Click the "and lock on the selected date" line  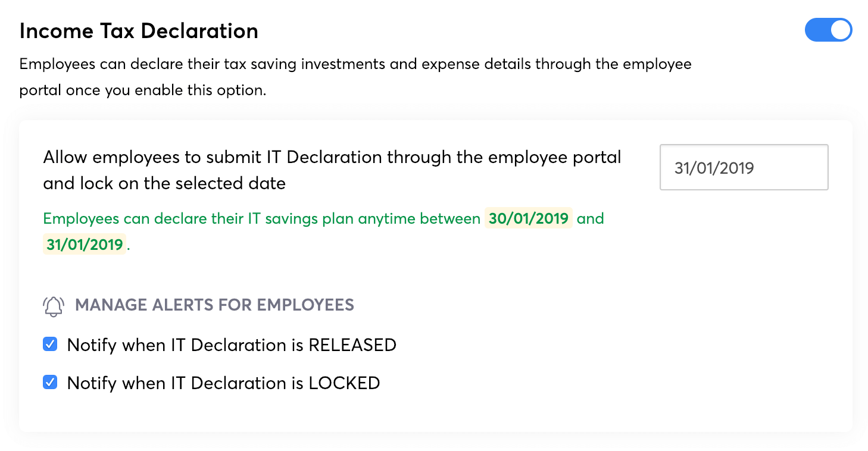pyautogui.click(x=164, y=183)
